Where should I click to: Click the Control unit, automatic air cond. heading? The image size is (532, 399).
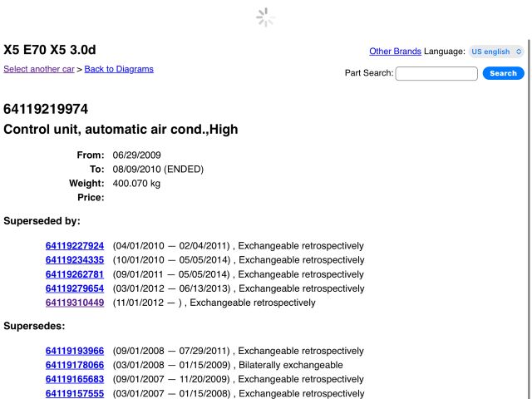pos(121,130)
